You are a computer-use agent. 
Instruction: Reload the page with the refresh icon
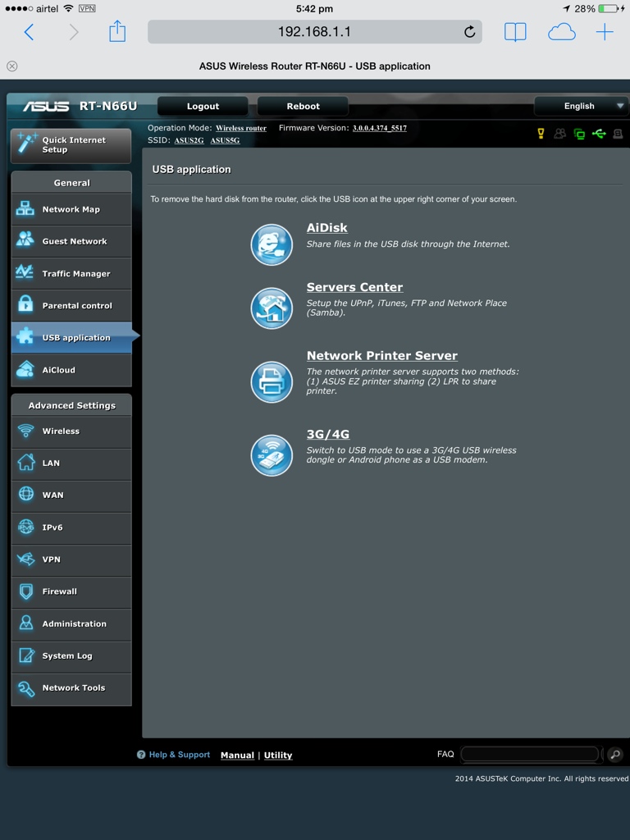(x=469, y=32)
